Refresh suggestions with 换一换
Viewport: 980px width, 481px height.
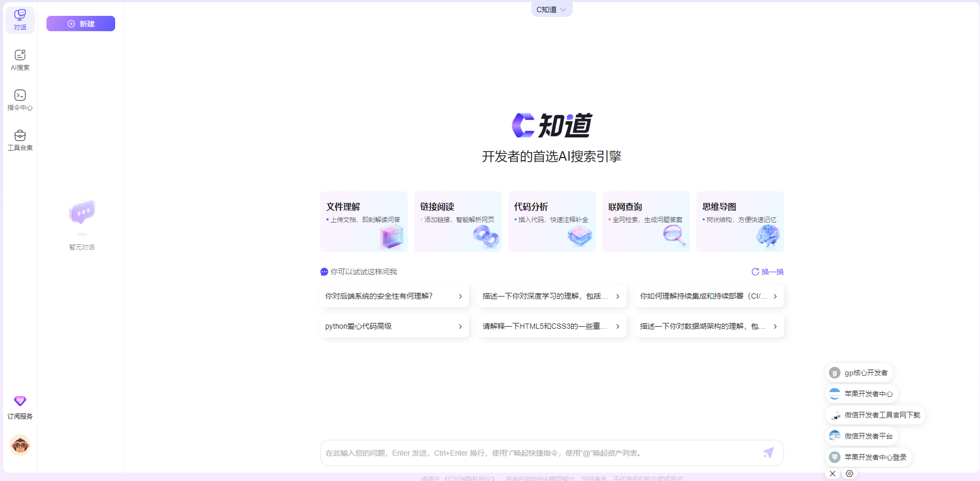point(768,272)
